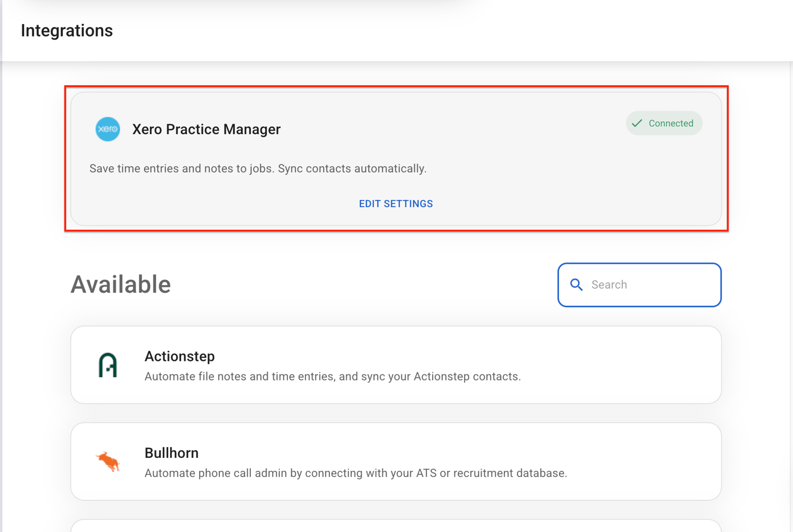Viewport: 793px width, 532px height.
Task: Click the Available section heading
Action: click(x=120, y=284)
